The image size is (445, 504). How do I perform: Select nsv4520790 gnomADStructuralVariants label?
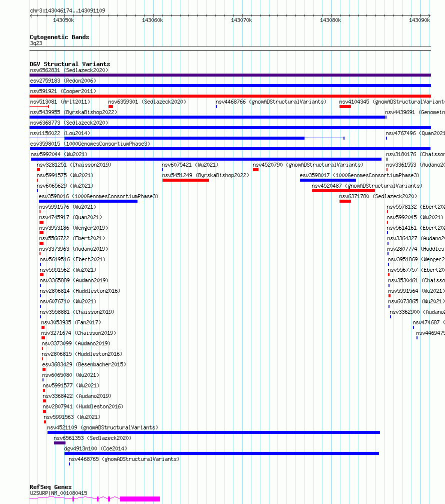click(x=308, y=165)
